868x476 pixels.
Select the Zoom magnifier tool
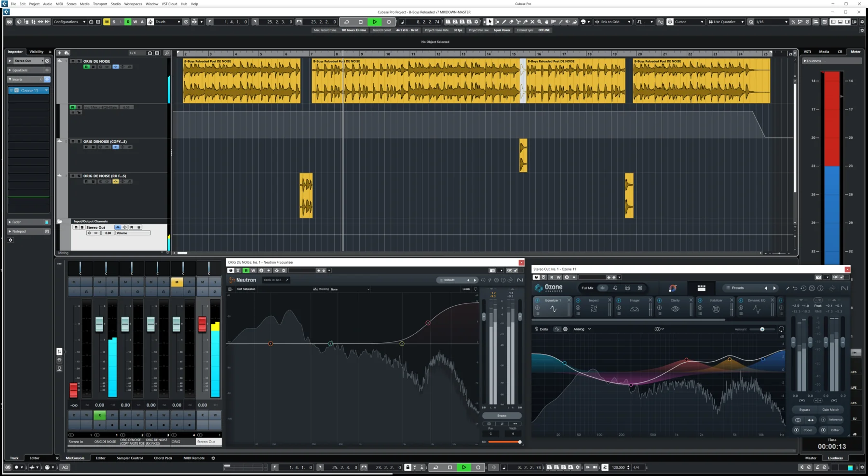[x=539, y=22]
